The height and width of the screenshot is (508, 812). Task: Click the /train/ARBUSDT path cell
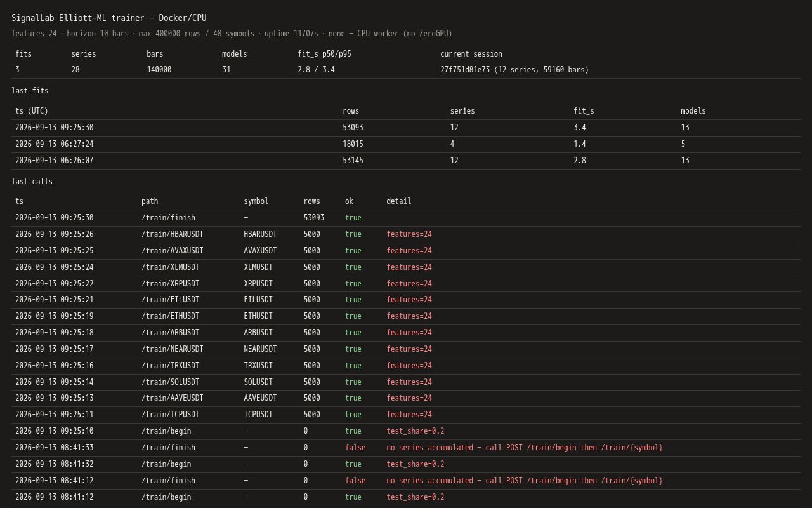pos(170,333)
